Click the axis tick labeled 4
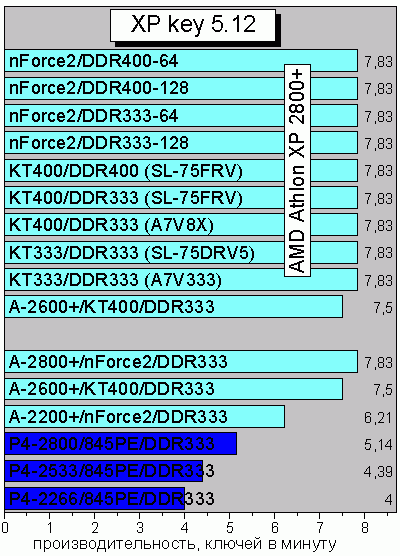This screenshot has height=556, width=400. [x=184, y=528]
